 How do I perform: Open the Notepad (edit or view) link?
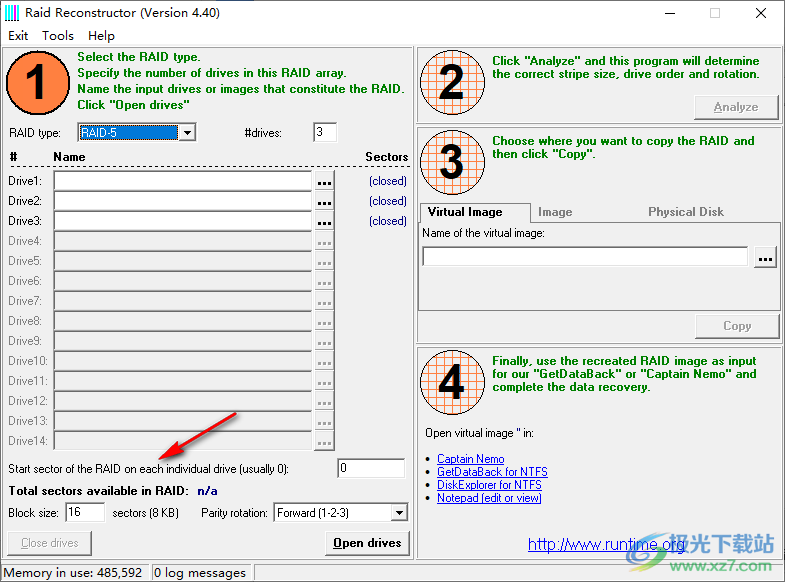[x=489, y=498]
